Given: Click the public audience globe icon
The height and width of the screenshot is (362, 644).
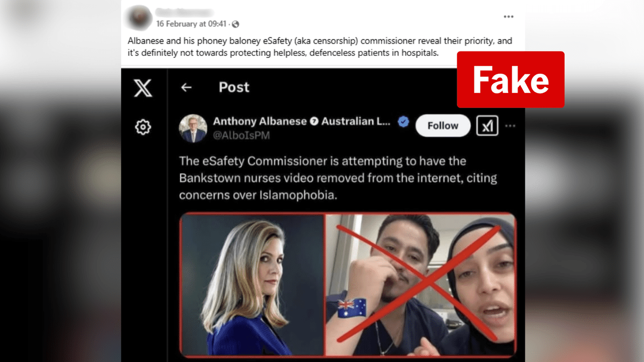Looking at the screenshot, I should [x=235, y=24].
